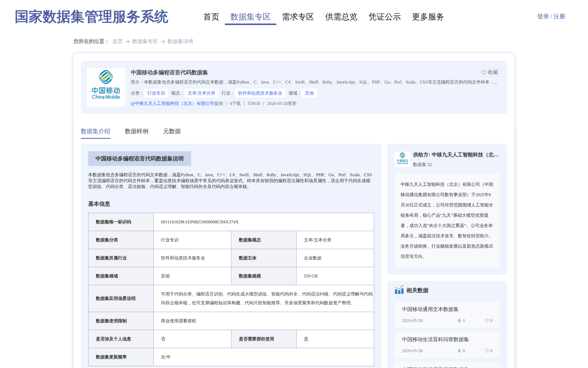Click the China Mobile dataset logo

click(106, 87)
